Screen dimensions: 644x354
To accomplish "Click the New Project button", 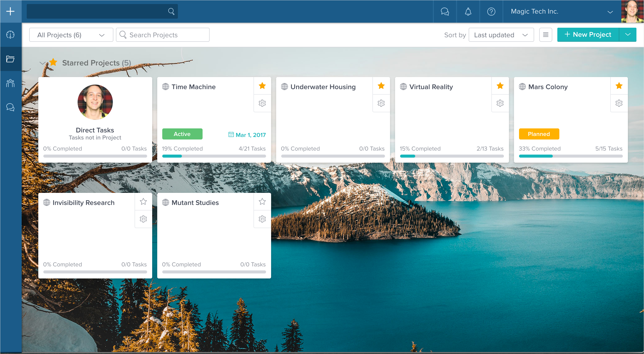I will point(588,35).
